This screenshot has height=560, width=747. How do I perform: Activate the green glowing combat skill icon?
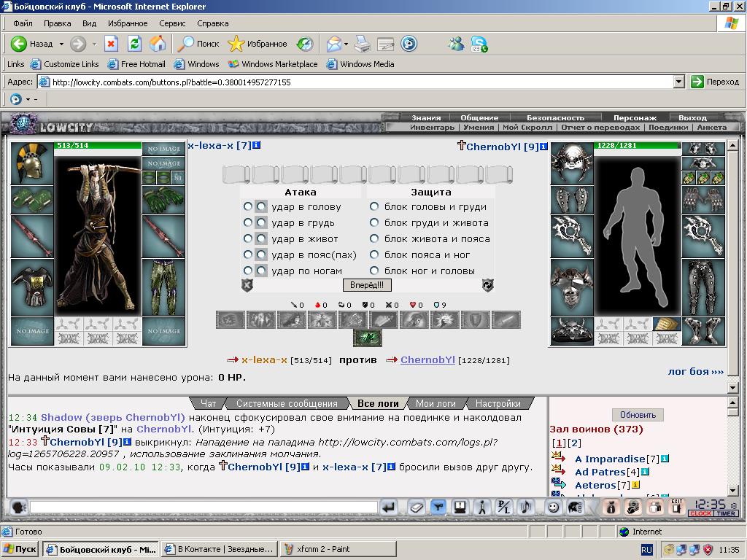(368, 338)
